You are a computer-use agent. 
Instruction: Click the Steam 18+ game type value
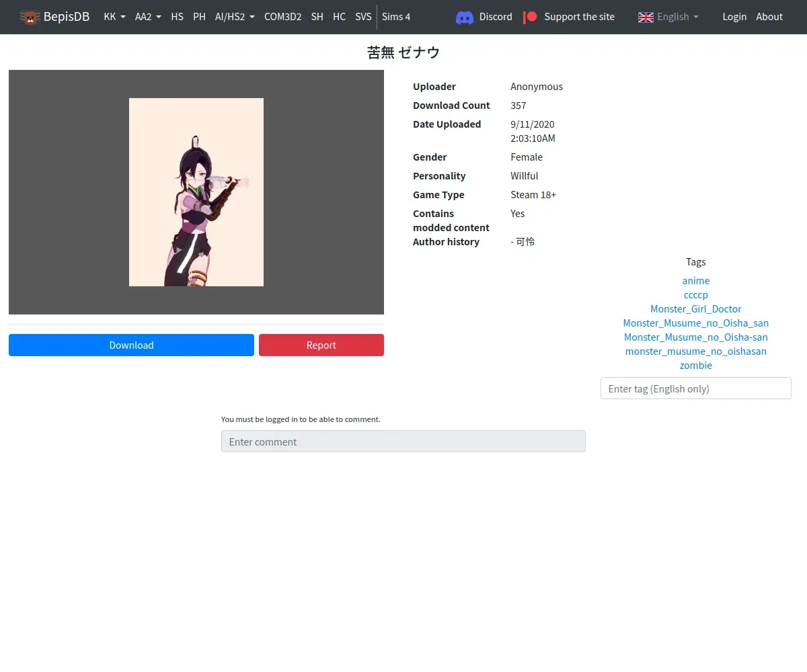point(533,195)
